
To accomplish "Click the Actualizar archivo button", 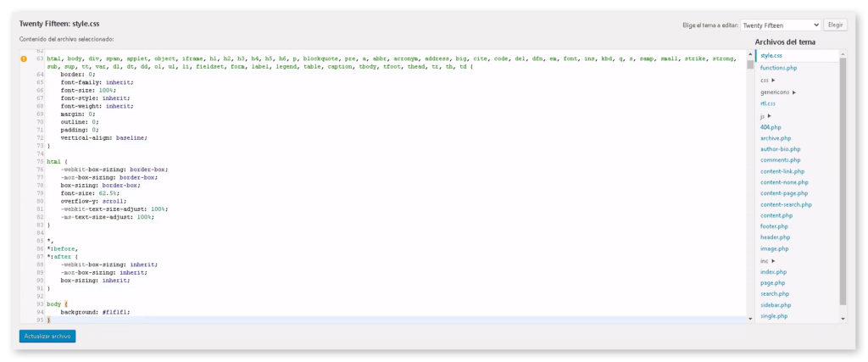I will point(47,337).
